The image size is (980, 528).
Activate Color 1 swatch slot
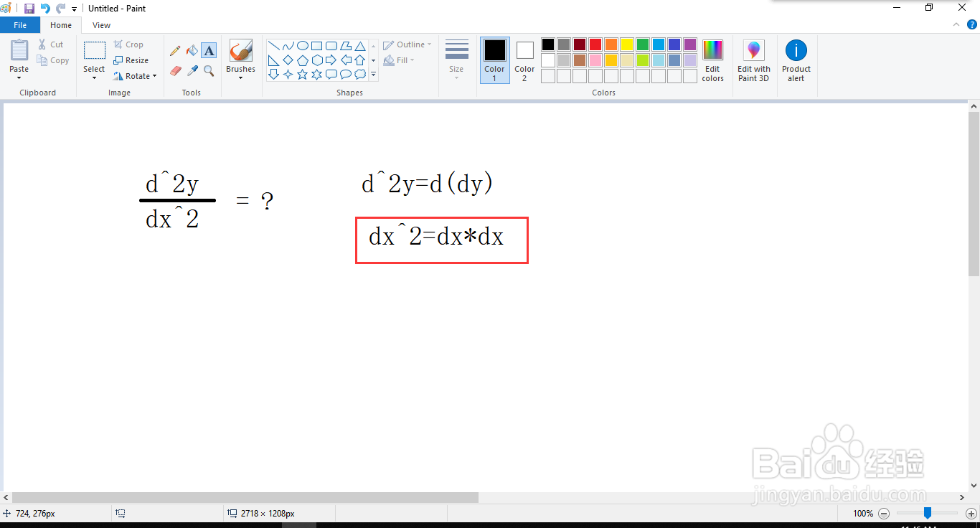click(494, 60)
